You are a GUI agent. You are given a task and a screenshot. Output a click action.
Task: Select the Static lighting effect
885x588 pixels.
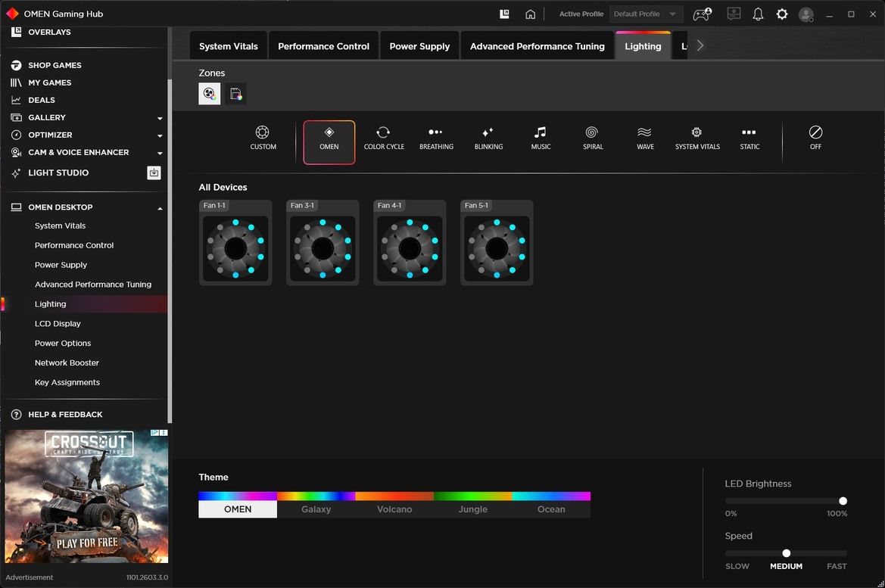749,138
